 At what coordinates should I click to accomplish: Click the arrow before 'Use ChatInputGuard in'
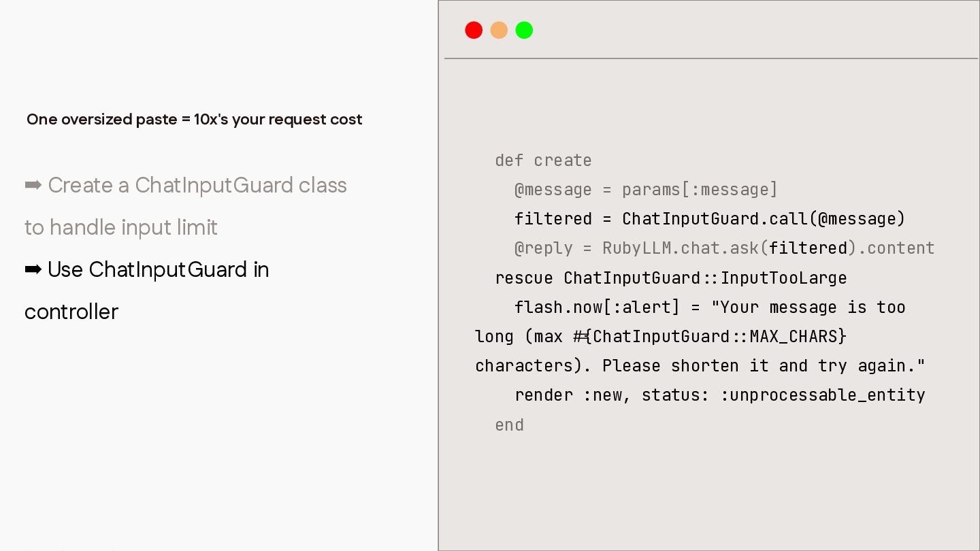pyautogui.click(x=33, y=270)
